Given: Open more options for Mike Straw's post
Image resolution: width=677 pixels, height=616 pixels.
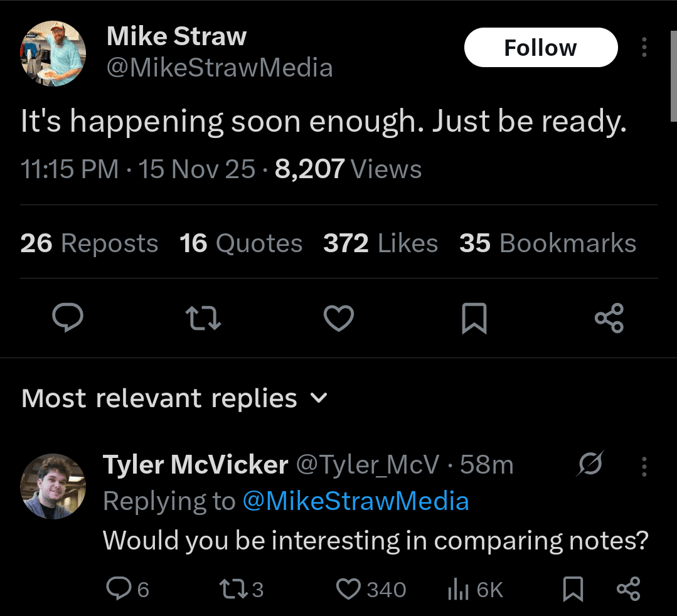Looking at the screenshot, I should pos(644,48).
